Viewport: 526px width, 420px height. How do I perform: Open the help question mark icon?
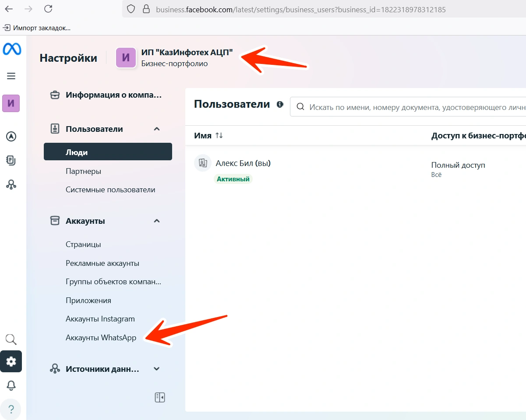[x=11, y=409]
